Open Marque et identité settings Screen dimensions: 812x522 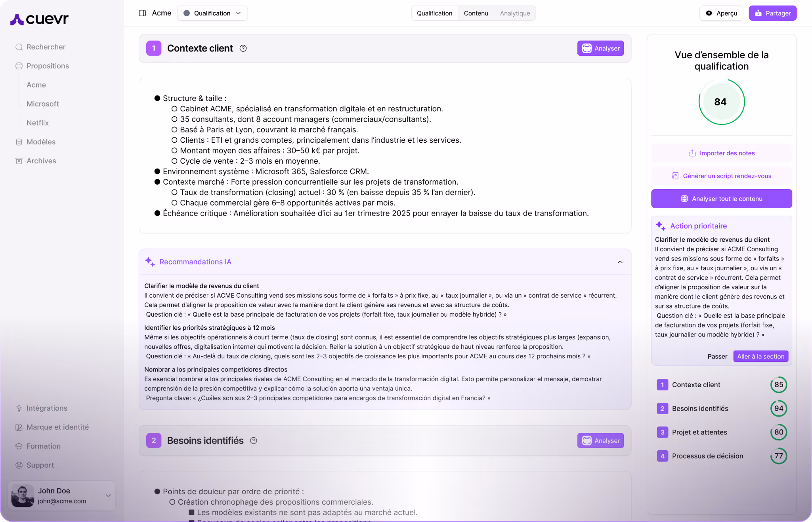coord(57,427)
